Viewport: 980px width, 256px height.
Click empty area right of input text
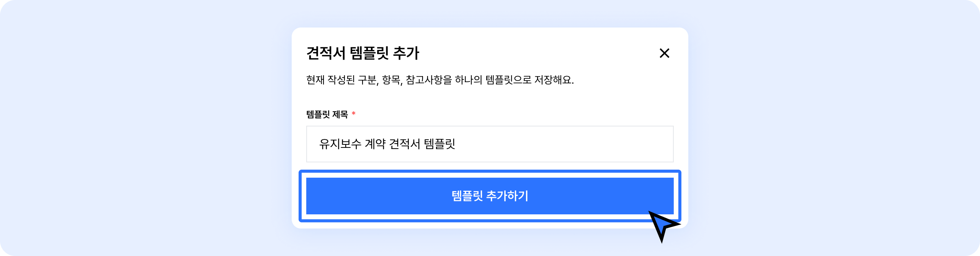[x=574, y=144]
